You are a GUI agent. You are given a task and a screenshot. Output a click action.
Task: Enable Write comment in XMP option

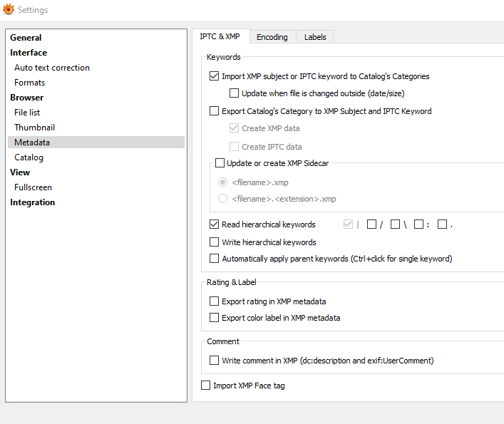click(x=215, y=361)
